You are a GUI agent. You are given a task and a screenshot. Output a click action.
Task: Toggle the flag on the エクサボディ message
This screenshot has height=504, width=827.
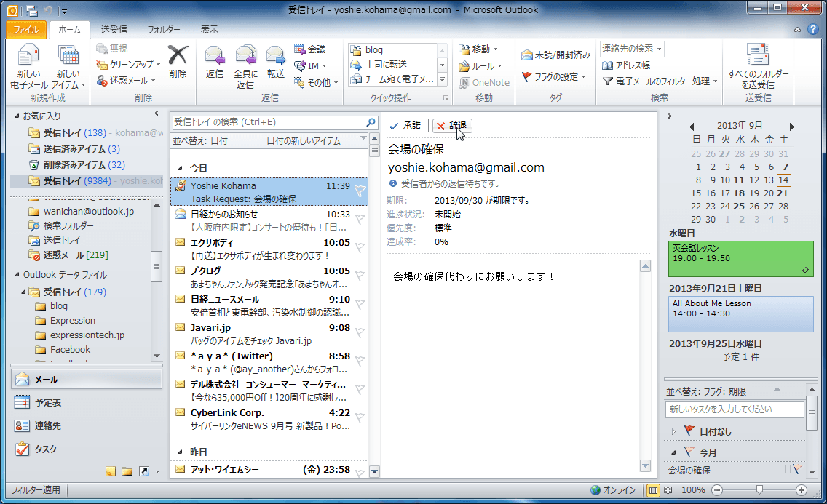tap(360, 247)
